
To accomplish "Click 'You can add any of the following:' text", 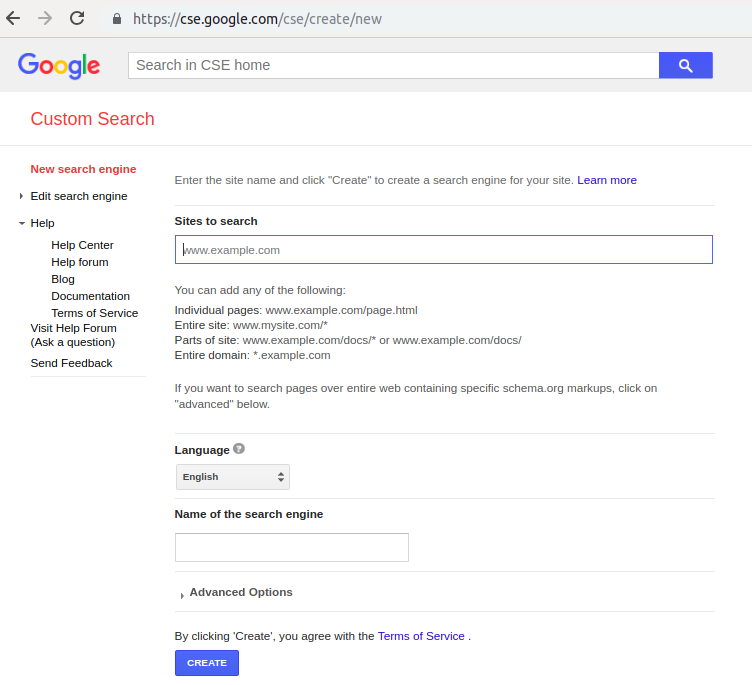I will coord(260,290).
